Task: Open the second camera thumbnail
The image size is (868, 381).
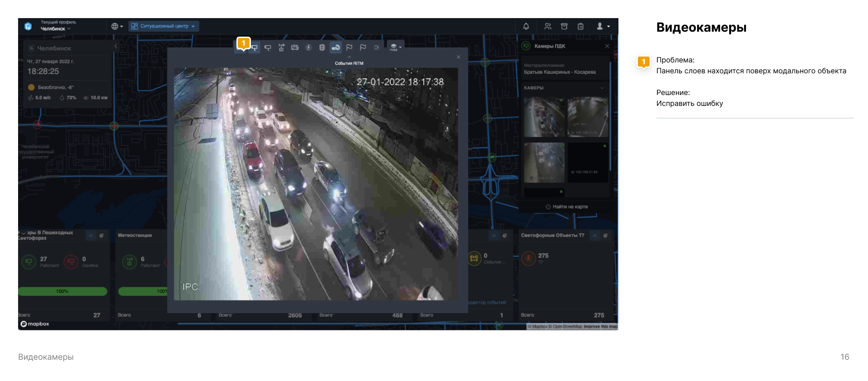Action: coord(588,117)
